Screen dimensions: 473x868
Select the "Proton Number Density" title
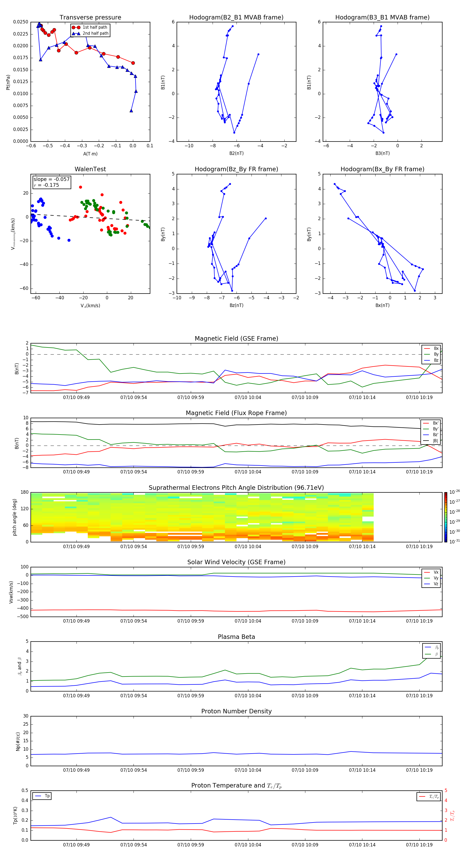click(236, 711)
